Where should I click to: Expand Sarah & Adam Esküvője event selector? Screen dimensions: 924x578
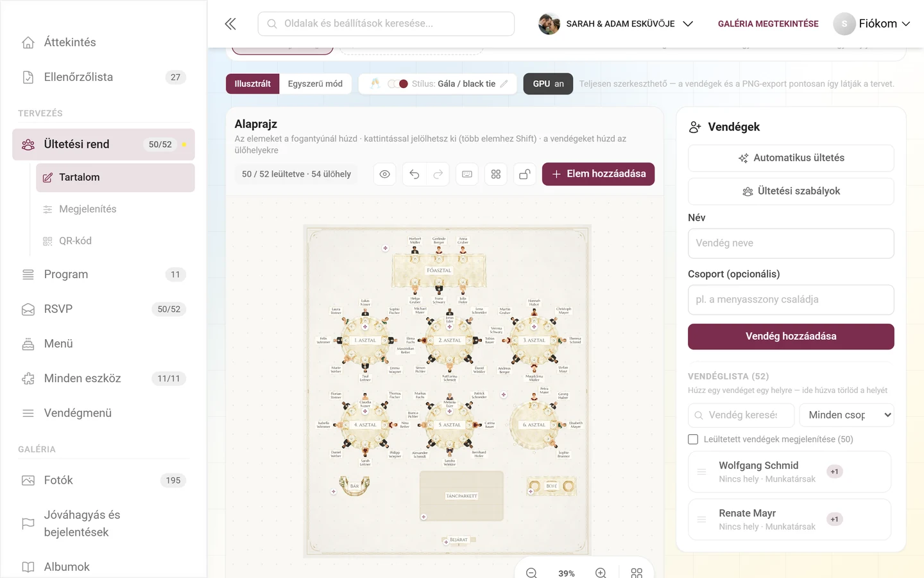(x=616, y=24)
